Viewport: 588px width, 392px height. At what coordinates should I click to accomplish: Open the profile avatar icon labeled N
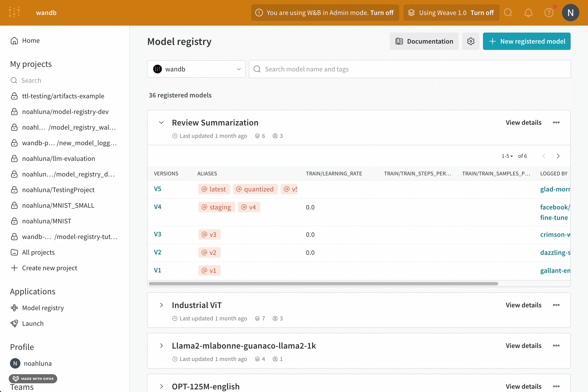coord(570,13)
